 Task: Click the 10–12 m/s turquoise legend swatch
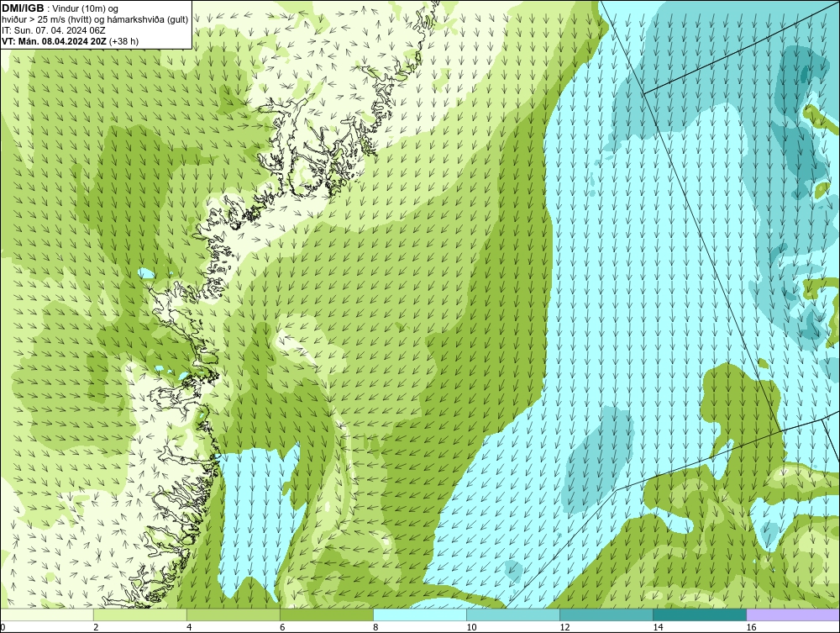(x=512, y=615)
